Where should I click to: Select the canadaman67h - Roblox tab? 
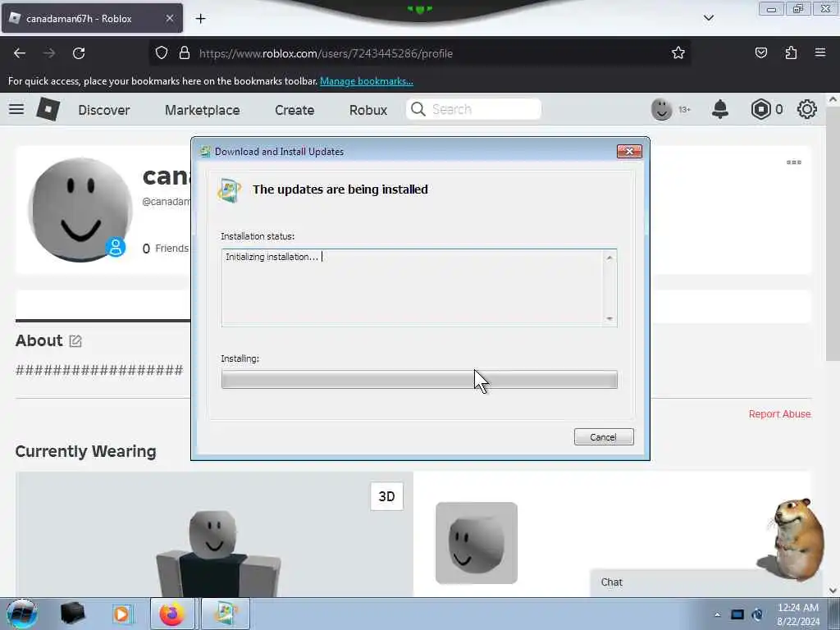pyautogui.click(x=92, y=18)
